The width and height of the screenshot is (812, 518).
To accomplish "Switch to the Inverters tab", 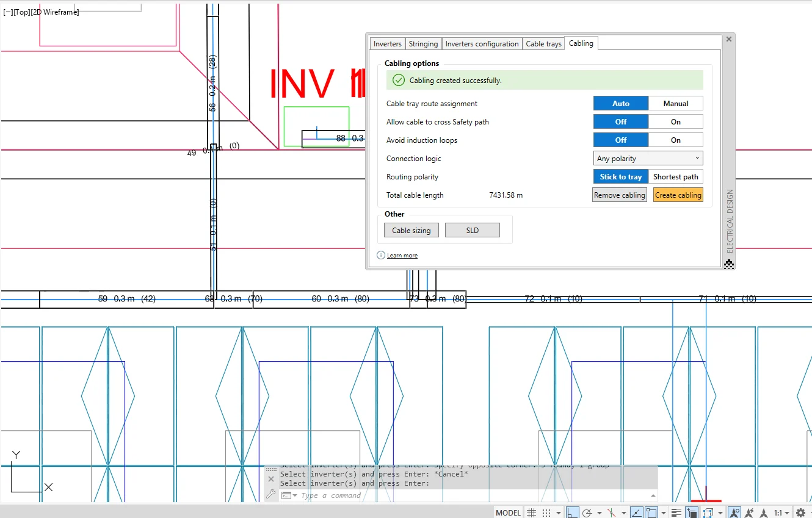I will coord(388,44).
